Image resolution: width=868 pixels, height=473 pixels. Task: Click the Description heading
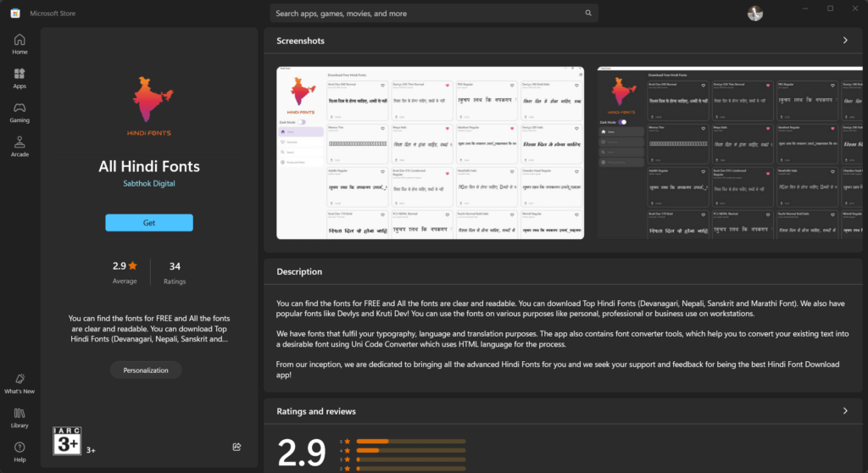[x=299, y=271]
